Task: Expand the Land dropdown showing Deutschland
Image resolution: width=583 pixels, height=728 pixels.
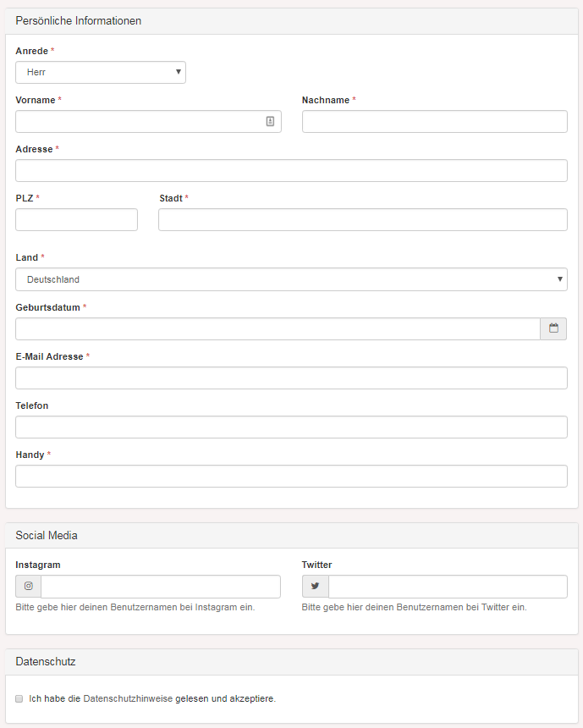Action: pyautogui.click(x=291, y=279)
